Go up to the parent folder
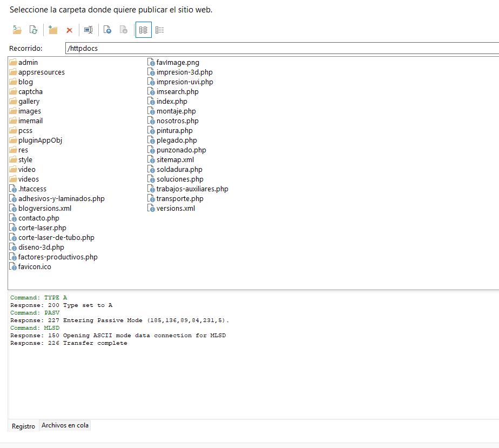This screenshot has height=448, width=499. (17, 30)
